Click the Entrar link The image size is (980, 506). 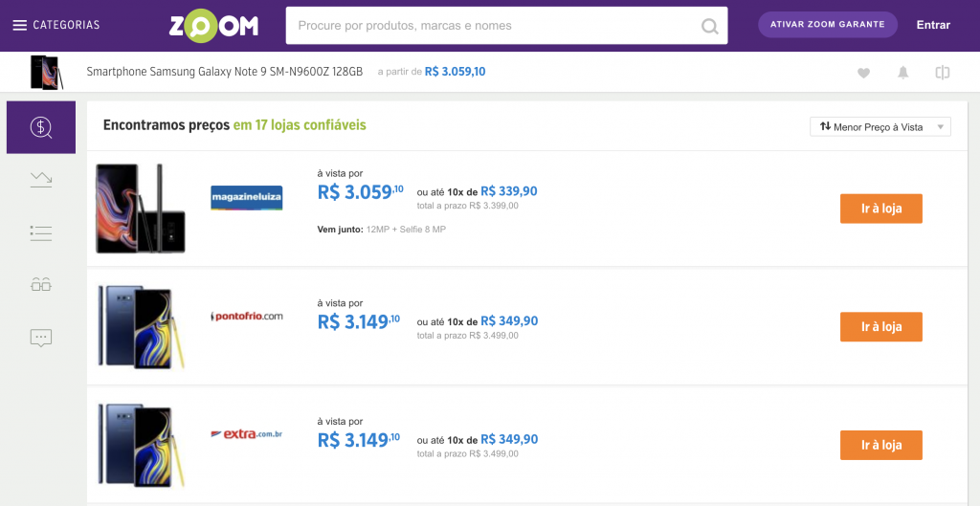[x=933, y=25]
